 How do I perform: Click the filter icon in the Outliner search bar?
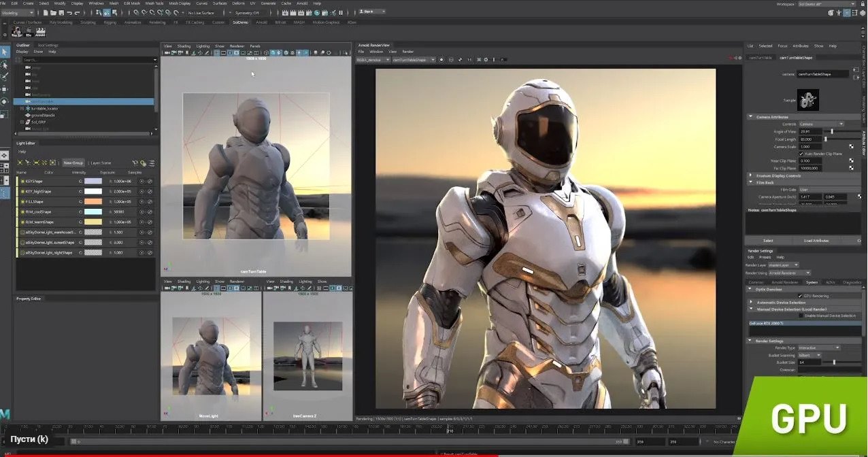tap(18, 59)
